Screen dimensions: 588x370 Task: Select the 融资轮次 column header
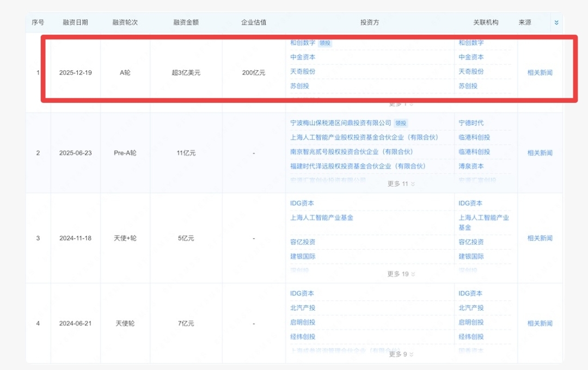(x=125, y=22)
